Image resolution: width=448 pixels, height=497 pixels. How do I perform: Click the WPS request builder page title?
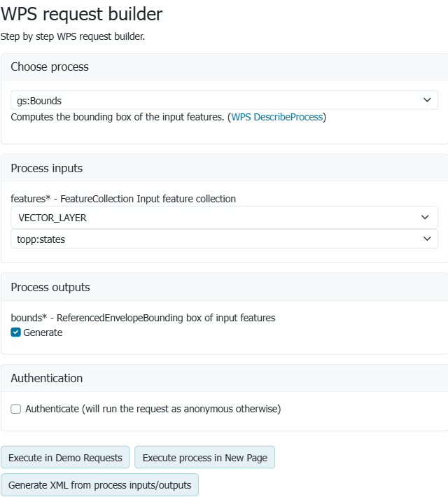click(81, 13)
